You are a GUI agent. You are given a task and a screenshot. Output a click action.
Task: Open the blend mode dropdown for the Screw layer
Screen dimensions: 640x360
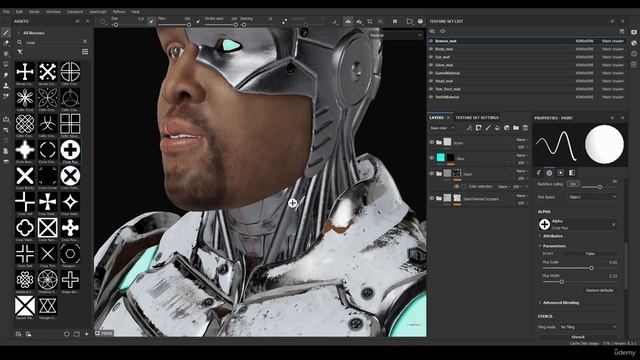coord(522,140)
